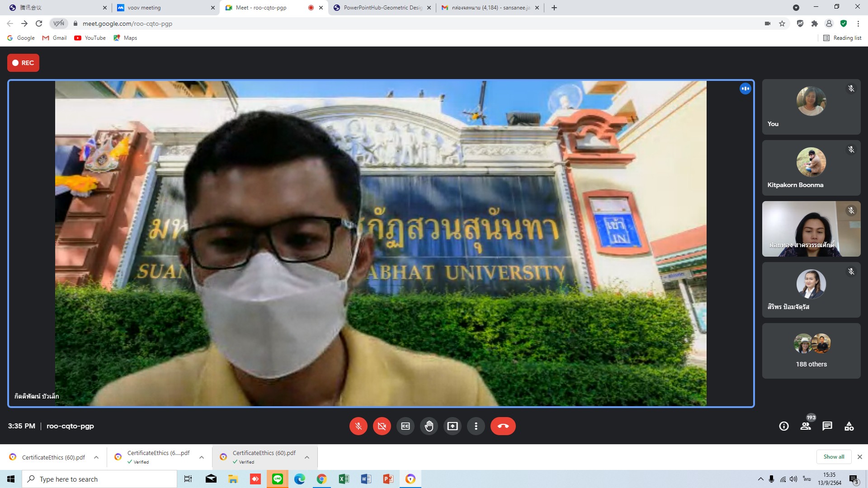The image size is (868, 488).
Task: Open Task View on taskbar
Action: click(188, 479)
